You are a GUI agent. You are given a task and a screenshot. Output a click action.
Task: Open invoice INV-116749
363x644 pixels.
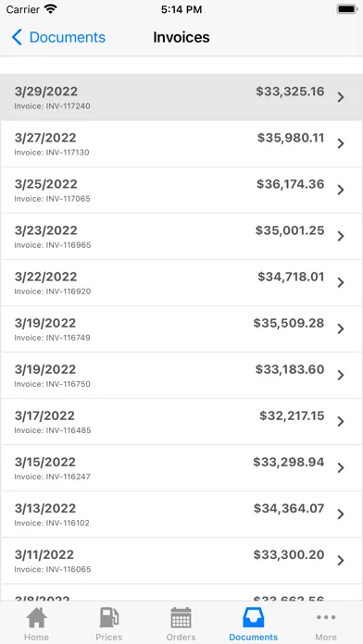pos(181,329)
